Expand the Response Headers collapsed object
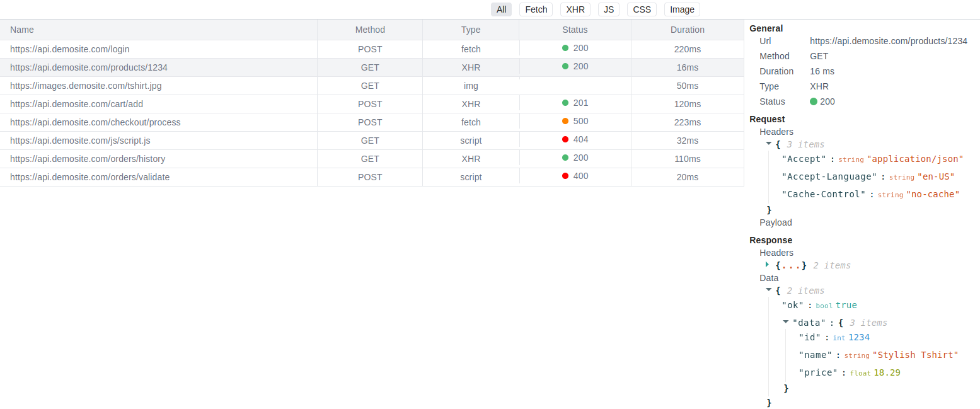The image size is (980, 409). click(x=768, y=265)
